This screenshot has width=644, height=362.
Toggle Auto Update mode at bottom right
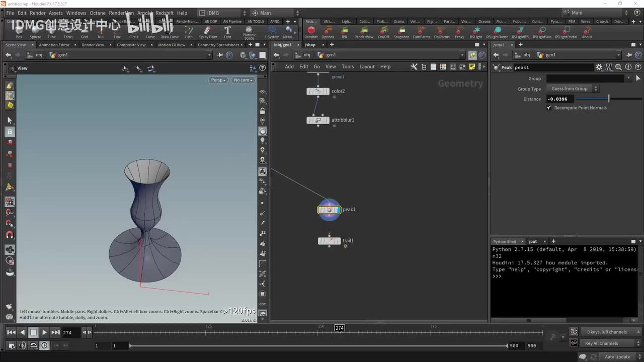pos(617,356)
